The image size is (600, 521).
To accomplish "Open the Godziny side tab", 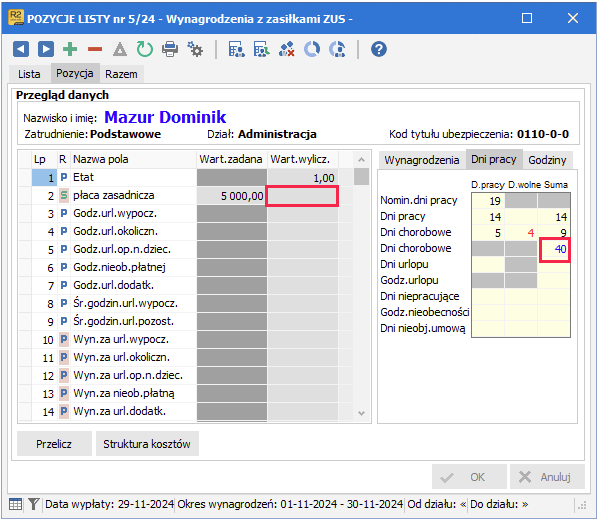I will [x=547, y=160].
